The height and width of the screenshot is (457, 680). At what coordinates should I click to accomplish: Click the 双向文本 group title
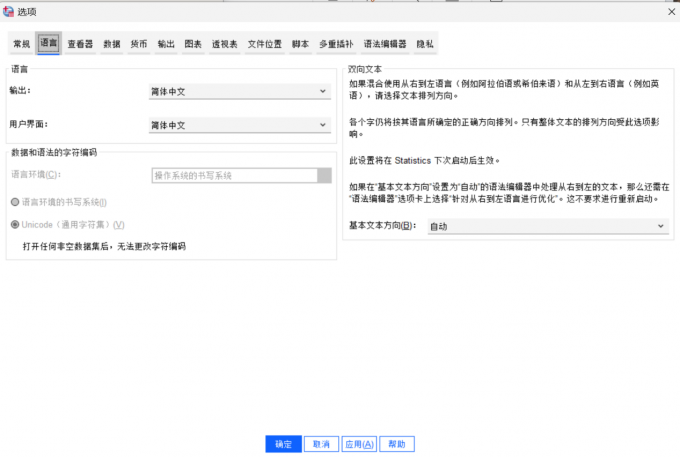coord(365,69)
